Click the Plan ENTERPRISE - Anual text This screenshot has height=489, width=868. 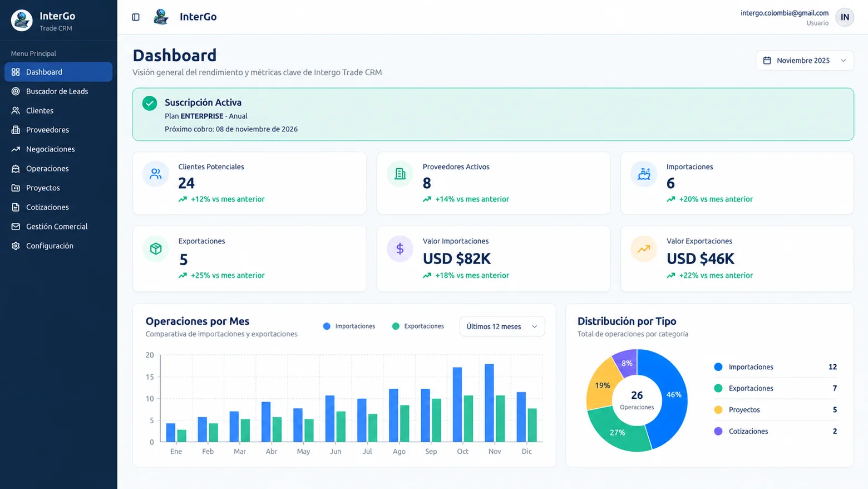pyautogui.click(x=206, y=116)
